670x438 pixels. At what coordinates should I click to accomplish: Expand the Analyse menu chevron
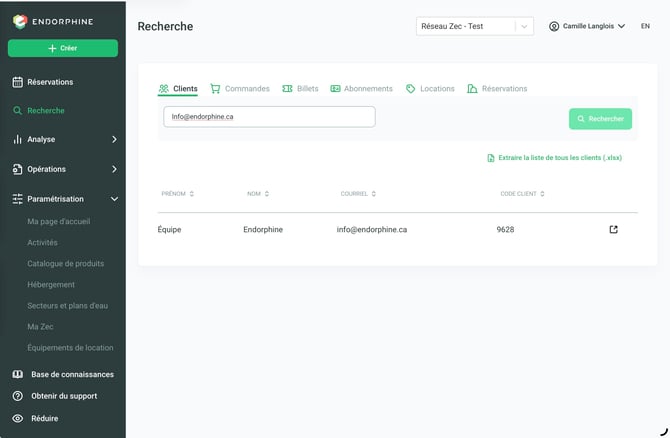pyautogui.click(x=114, y=139)
